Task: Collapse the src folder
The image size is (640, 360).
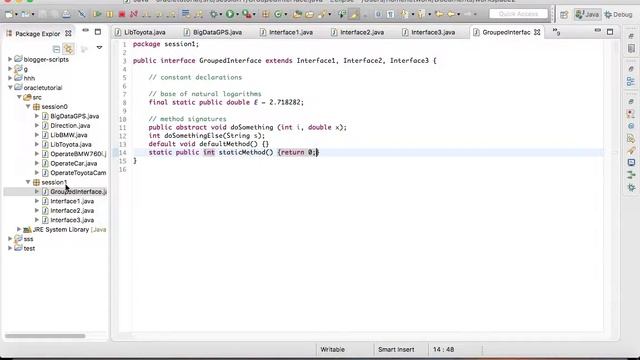Action: (19, 97)
